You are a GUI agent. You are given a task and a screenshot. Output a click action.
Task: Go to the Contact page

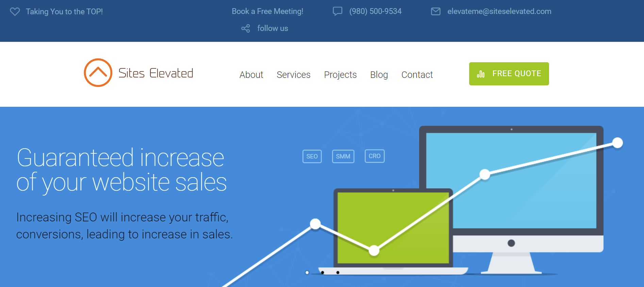click(x=417, y=74)
